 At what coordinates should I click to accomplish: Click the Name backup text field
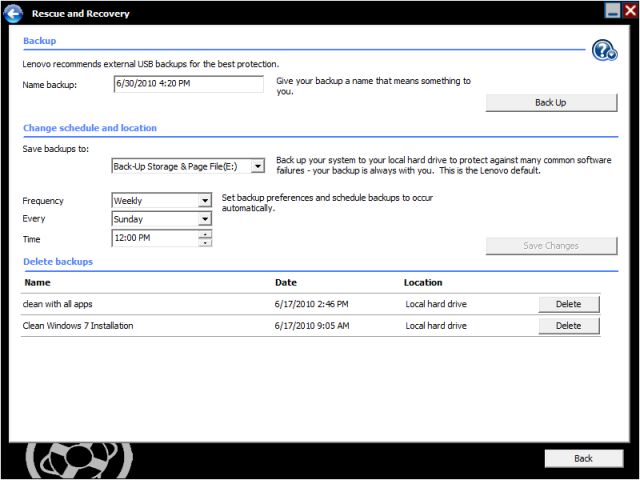point(189,84)
